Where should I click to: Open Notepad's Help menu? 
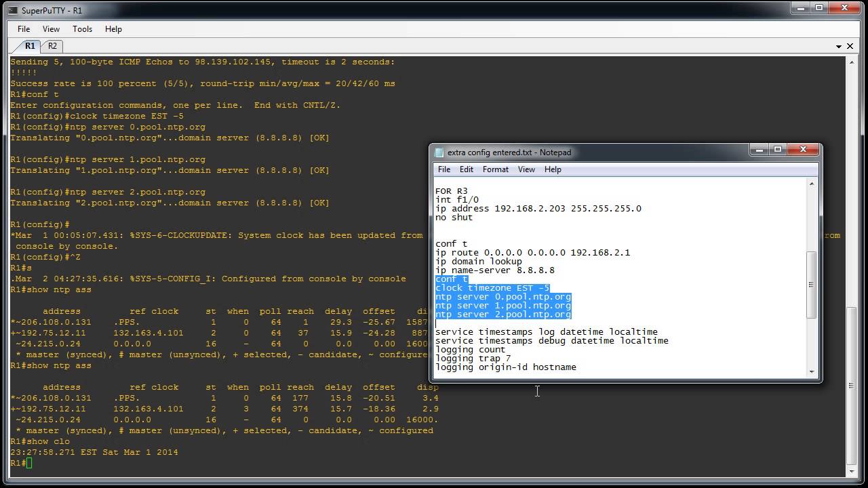[553, 169]
